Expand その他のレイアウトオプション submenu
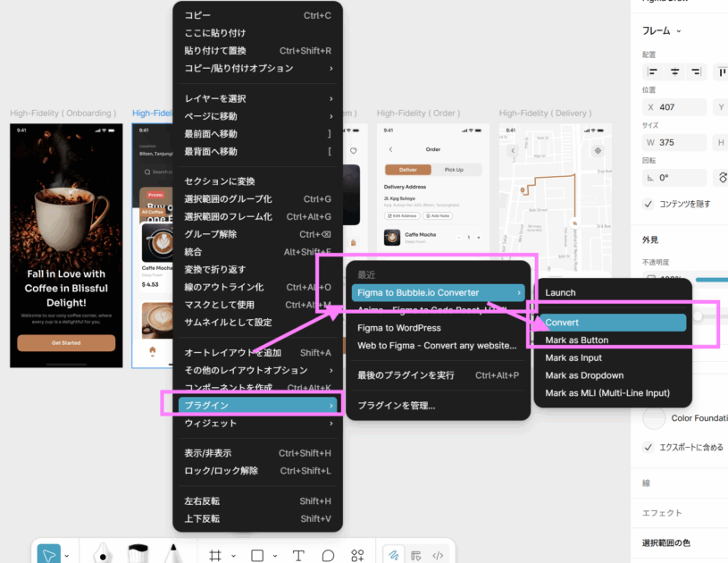This screenshot has height=563, width=728. pyautogui.click(x=257, y=370)
